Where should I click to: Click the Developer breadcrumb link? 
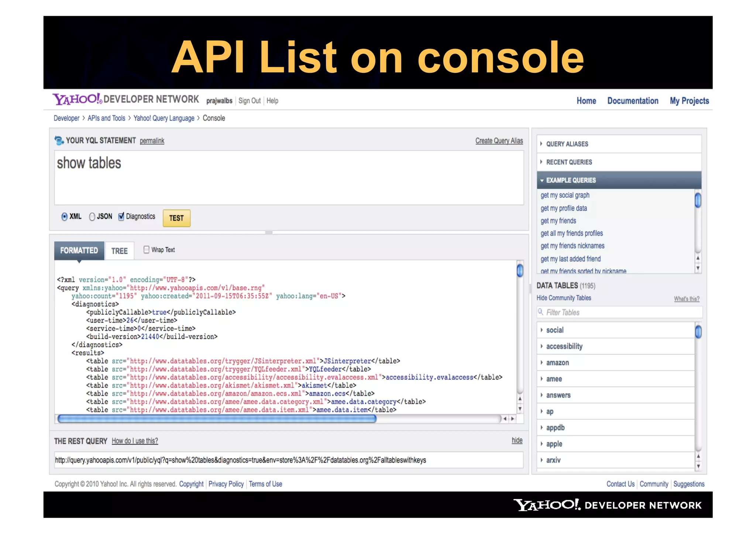pyautogui.click(x=66, y=118)
